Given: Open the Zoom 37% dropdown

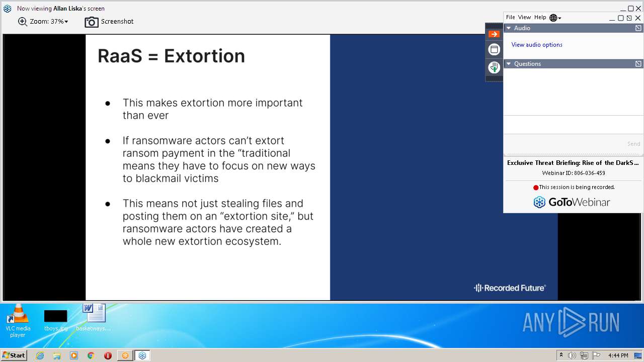Looking at the screenshot, I should (49, 22).
